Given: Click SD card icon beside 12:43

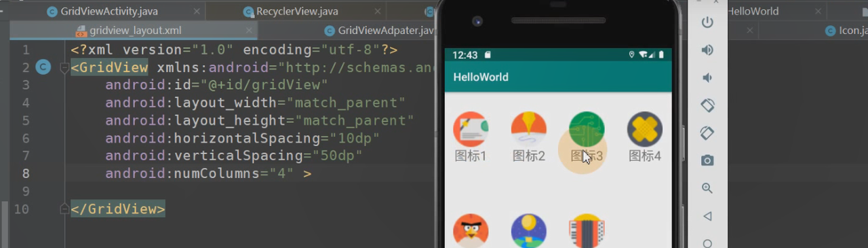Looking at the screenshot, I should click(x=488, y=54).
